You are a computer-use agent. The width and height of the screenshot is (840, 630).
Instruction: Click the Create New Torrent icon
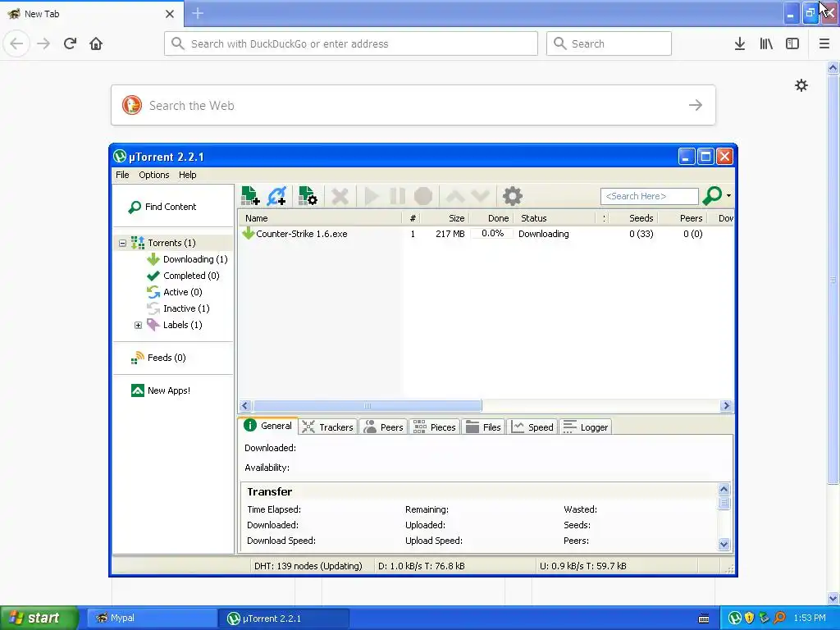pyautogui.click(x=308, y=196)
